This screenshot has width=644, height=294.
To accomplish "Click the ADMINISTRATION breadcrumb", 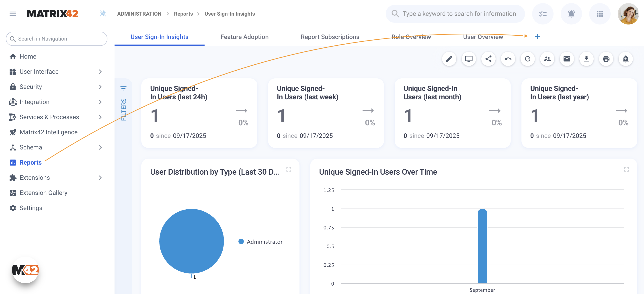I will click(x=139, y=14).
